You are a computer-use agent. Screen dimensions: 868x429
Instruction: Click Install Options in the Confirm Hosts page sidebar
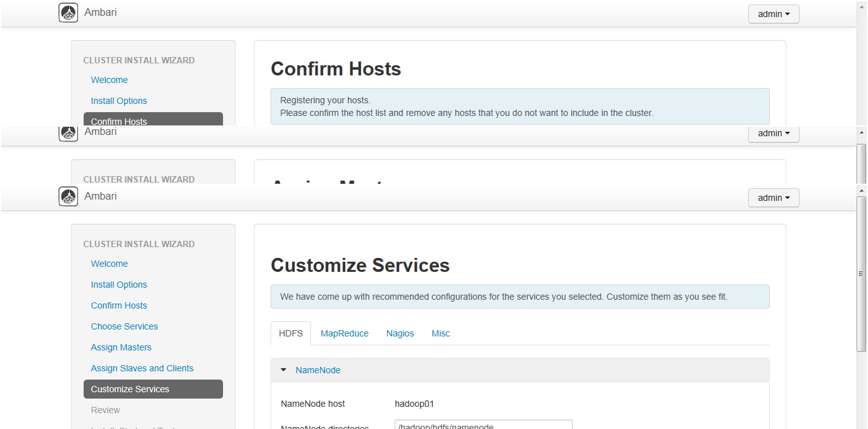[x=119, y=101]
